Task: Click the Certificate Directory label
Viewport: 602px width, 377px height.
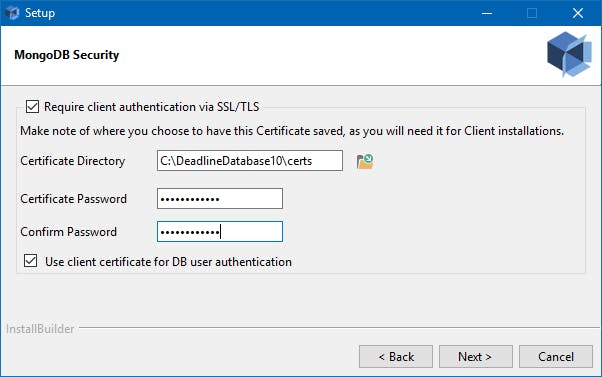Action: (73, 161)
